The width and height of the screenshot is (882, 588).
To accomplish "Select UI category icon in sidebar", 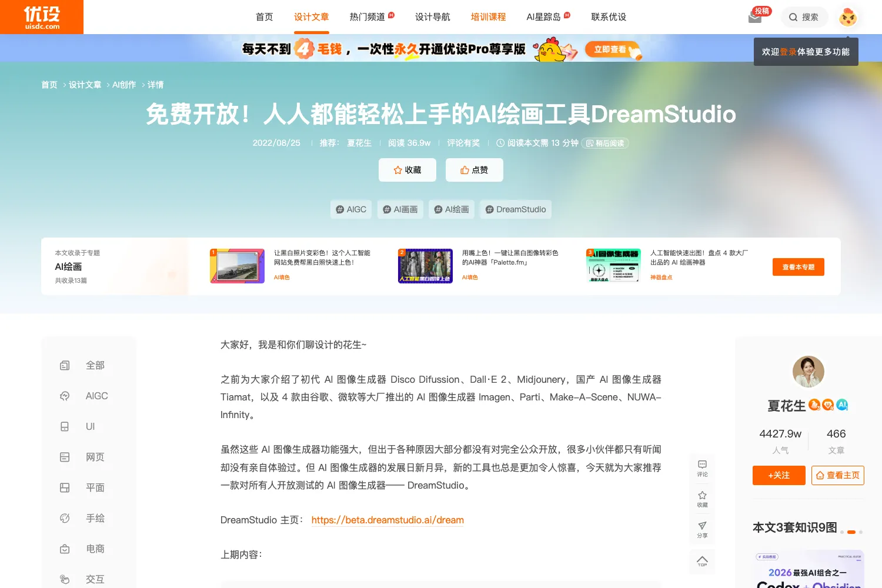I will pos(65,426).
